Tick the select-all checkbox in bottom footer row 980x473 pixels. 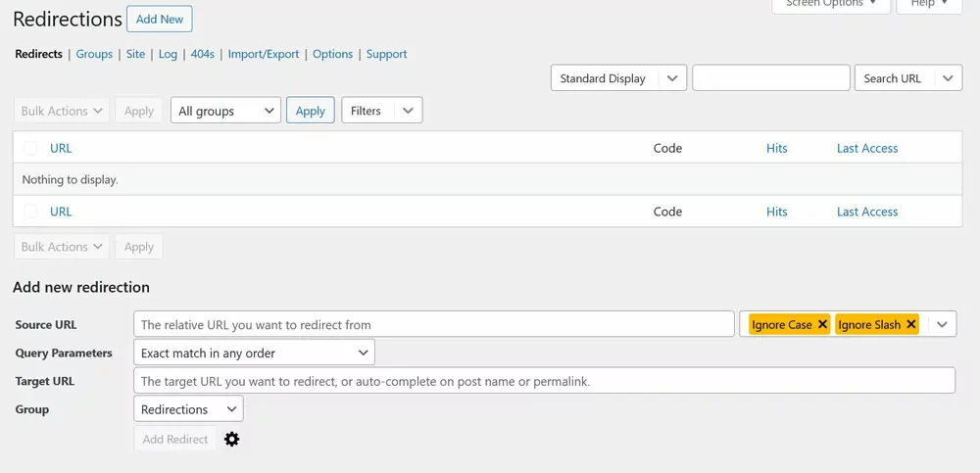pos(30,212)
